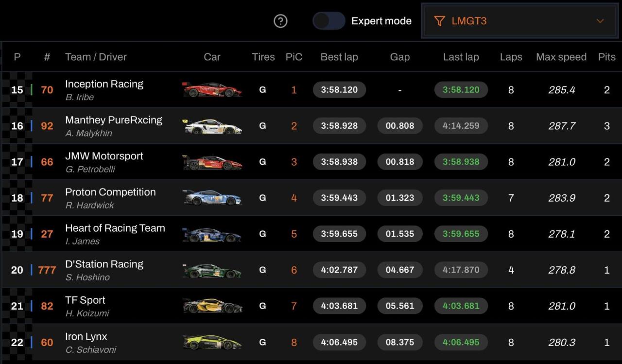This screenshot has height=364, width=622.
Task: Click the filter funnel icon
Action: 439,21
